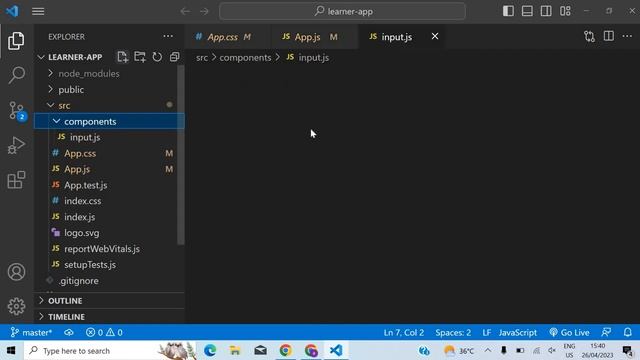Click the learner-app command center search

click(x=342, y=11)
